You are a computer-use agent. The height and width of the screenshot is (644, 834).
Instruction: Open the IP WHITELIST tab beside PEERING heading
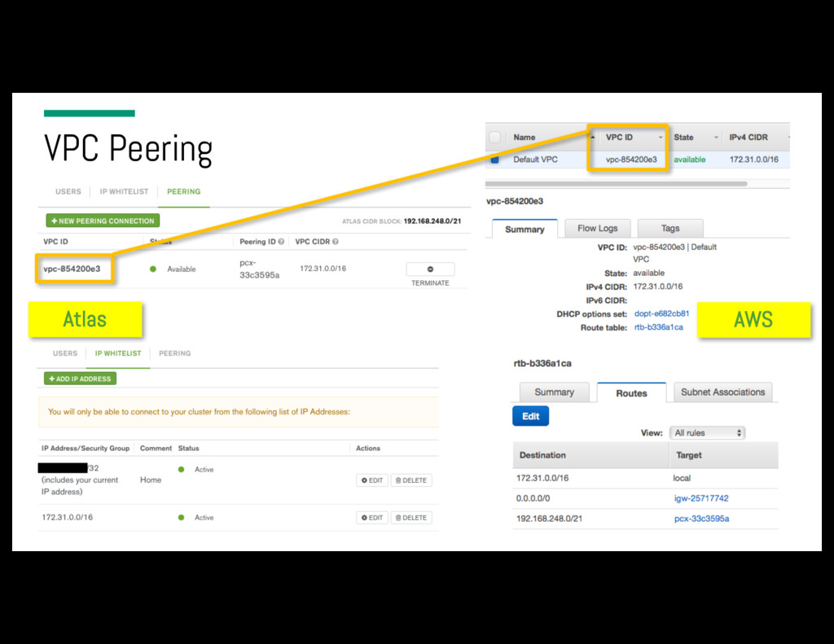click(x=124, y=191)
